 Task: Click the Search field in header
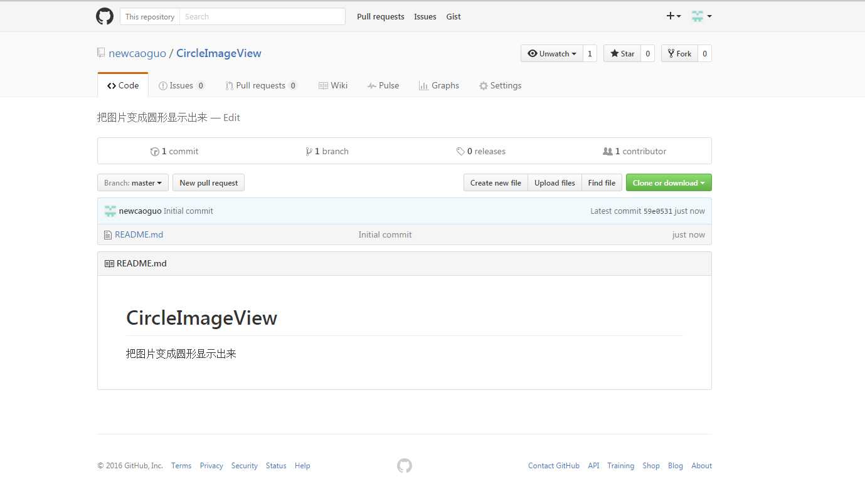tap(262, 16)
